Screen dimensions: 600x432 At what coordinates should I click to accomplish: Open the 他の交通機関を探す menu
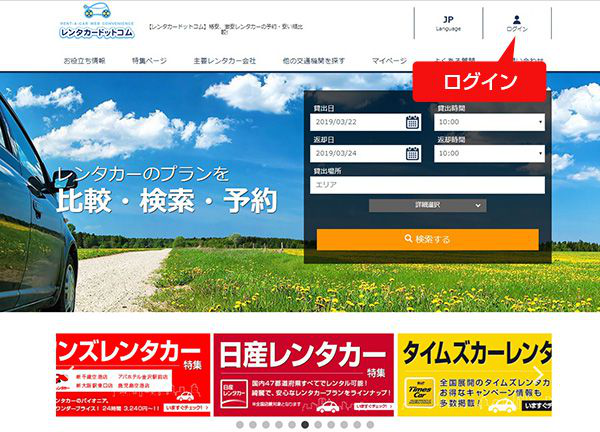pos(314,60)
